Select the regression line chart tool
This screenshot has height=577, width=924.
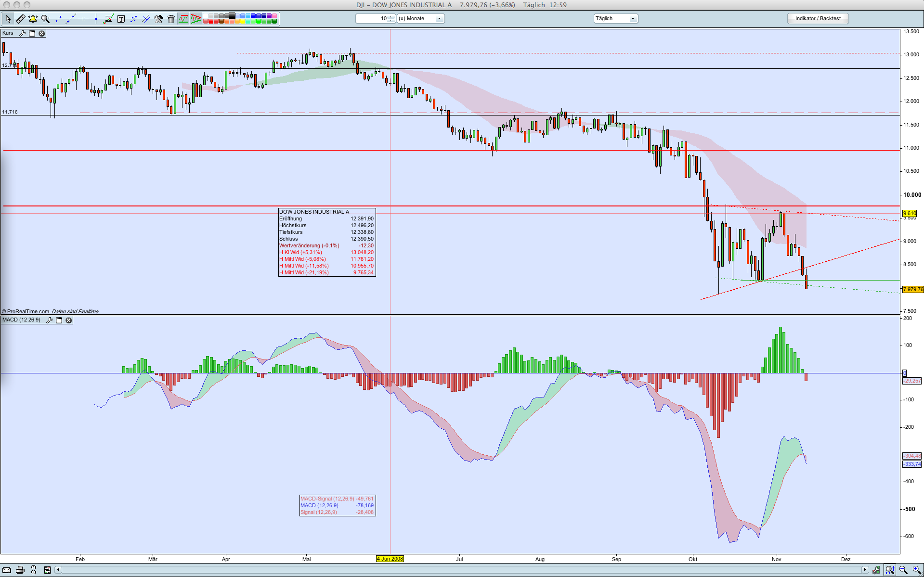pyautogui.click(x=108, y=19)
